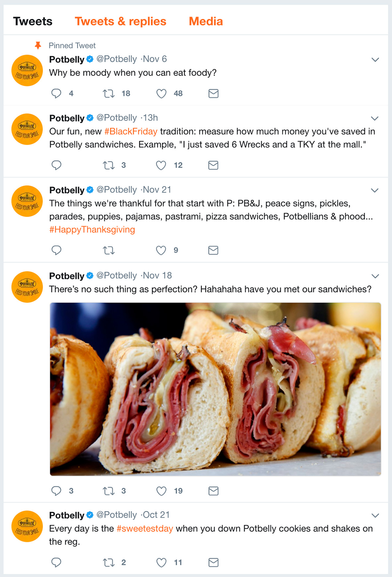Toggle retweet on the Nov 18 sandwich tweet
Viewport: 392px width, 577px height.
(x=109, y=491)
